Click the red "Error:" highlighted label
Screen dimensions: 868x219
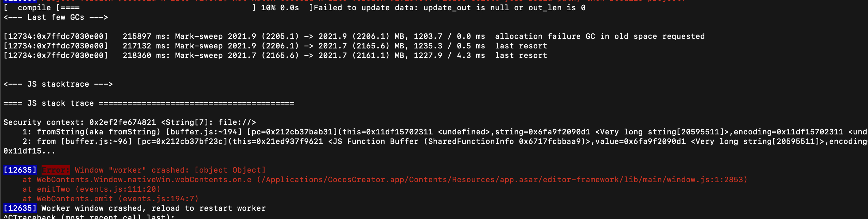(56, 170)
